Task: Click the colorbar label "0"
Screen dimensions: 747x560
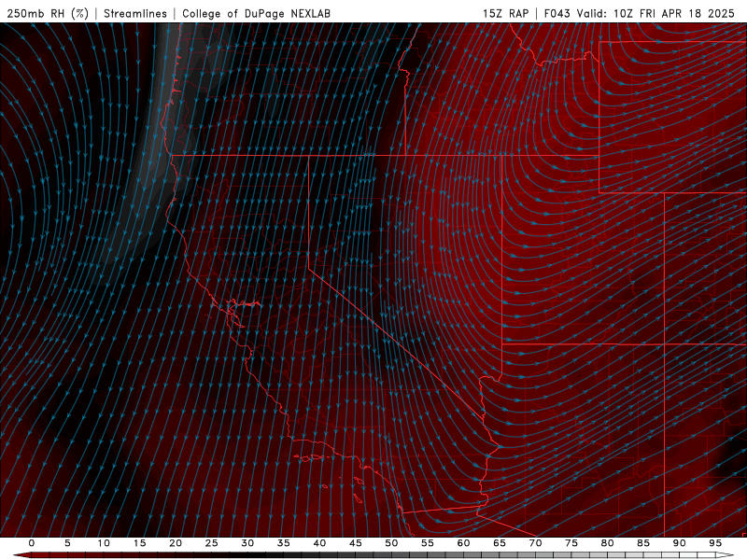Action: (32, 543)
